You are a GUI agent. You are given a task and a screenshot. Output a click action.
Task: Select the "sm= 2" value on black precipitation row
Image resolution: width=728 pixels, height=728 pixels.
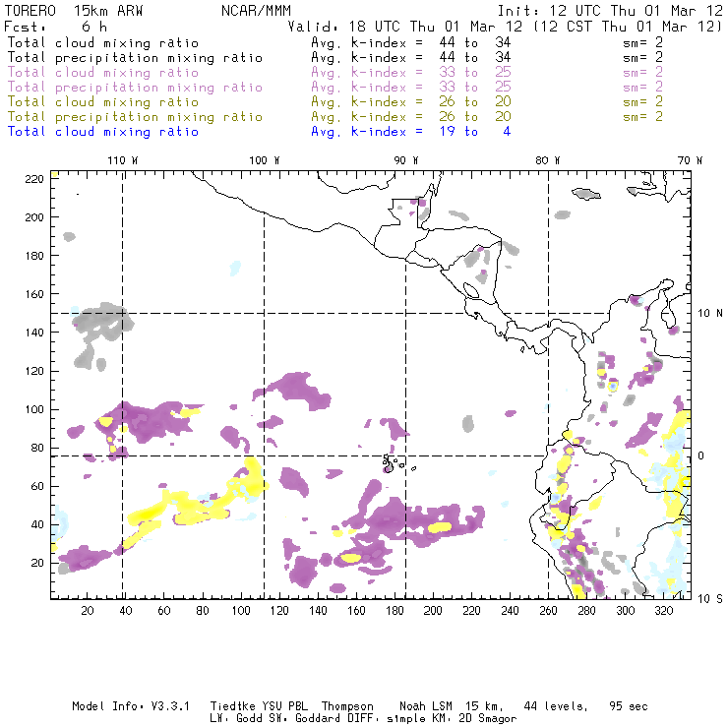click(642, 58)
